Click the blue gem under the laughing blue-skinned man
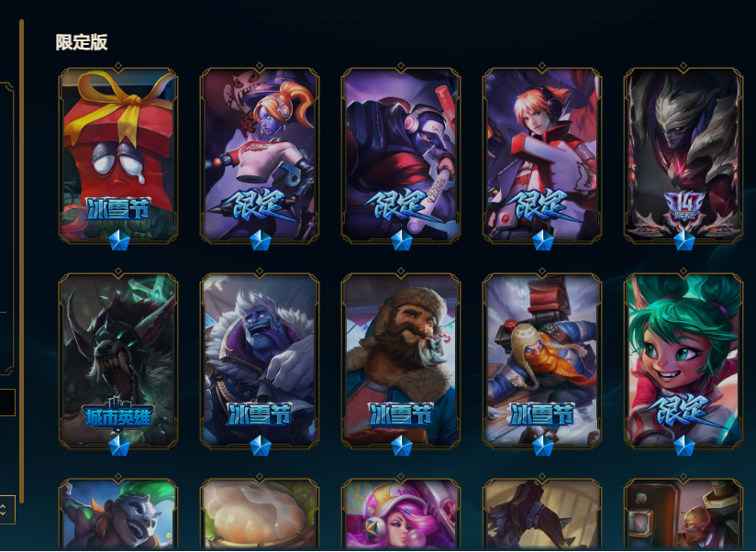 click(261, 446)
